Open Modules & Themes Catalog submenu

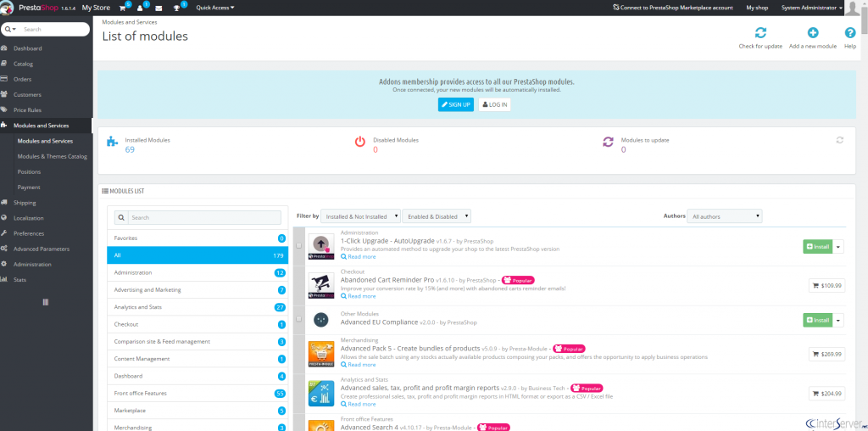[x=52, y=156]
